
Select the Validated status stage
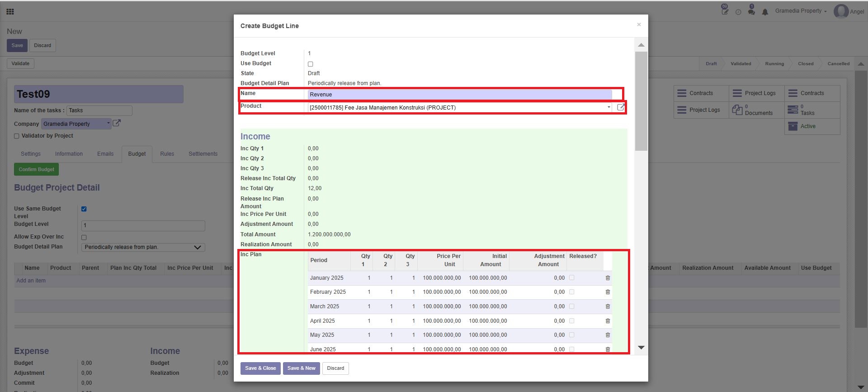741,64
